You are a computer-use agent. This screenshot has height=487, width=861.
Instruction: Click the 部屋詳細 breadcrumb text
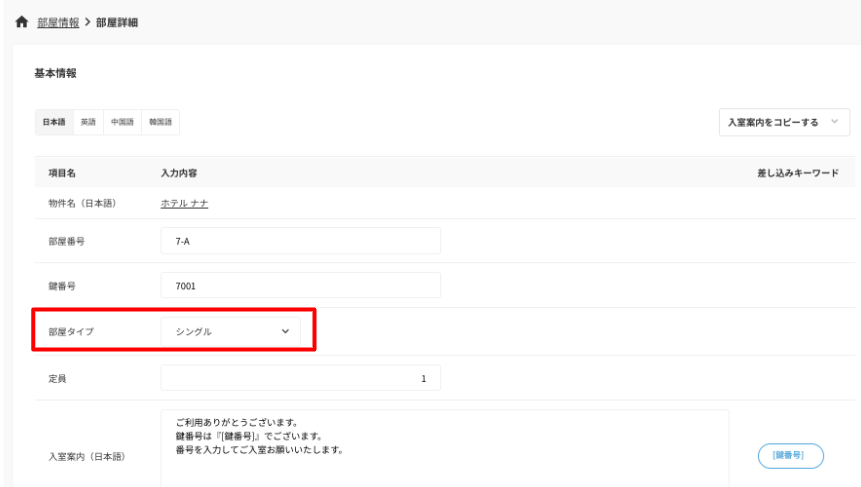point(117,23)
